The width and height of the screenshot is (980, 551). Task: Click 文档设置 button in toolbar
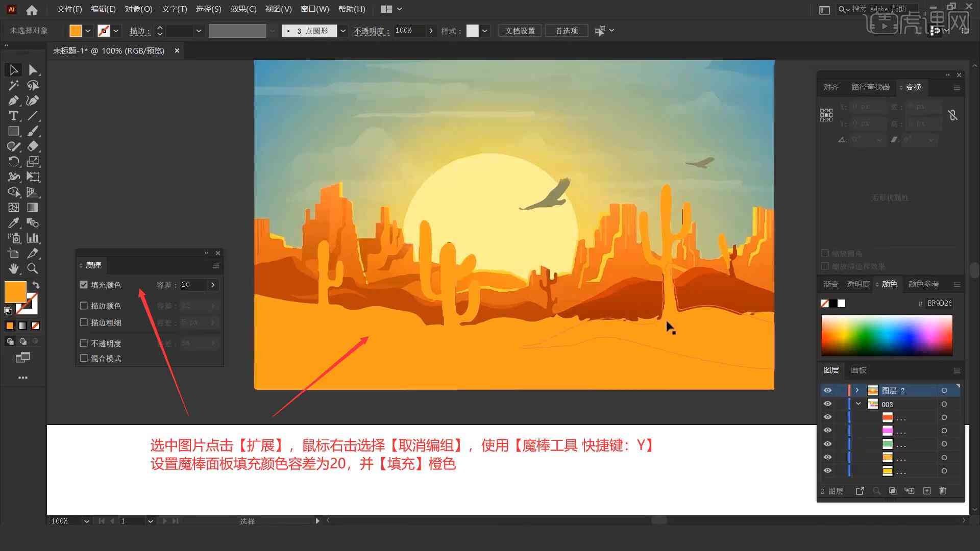523,30
